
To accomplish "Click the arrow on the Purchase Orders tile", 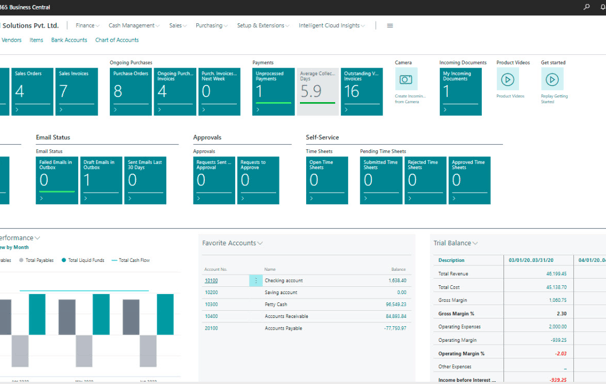I will 115,110.
